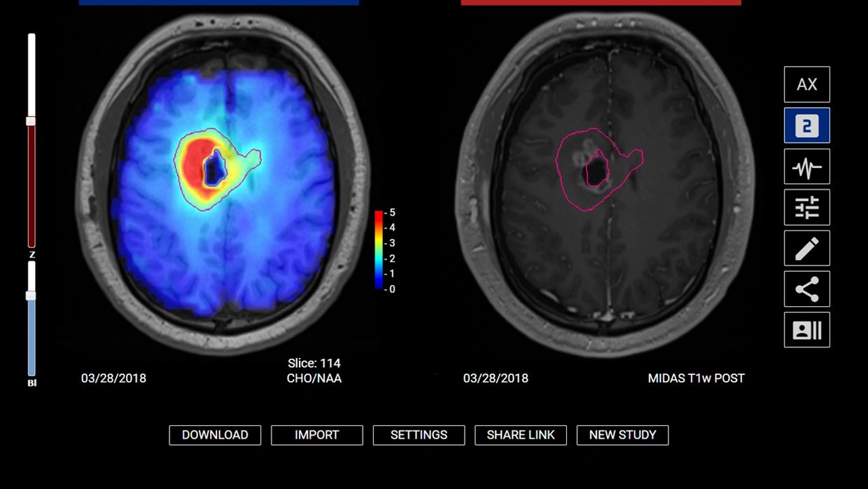Screen dimensions: 868x489
Task: Click the Z slice slider handle
Action: coord(31,121)
